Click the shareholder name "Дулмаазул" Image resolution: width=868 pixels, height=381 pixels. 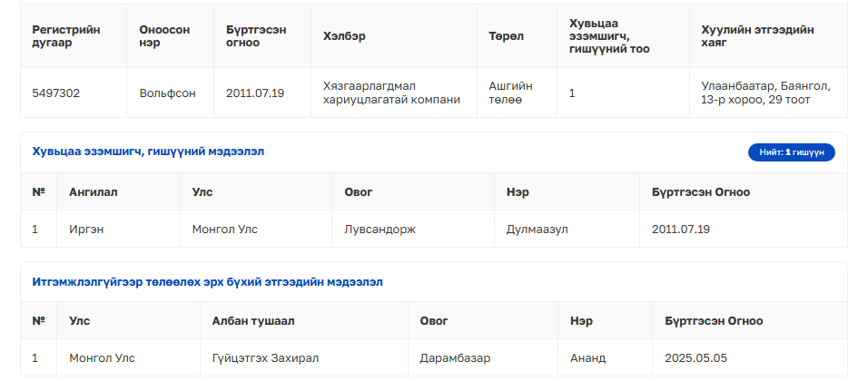click(x=537, y=229)
